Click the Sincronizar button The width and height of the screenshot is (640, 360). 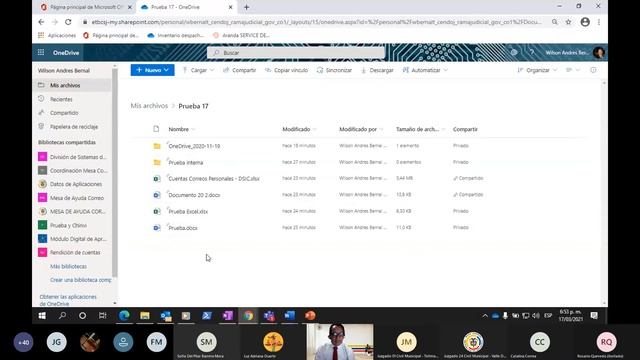coord(334,70)
